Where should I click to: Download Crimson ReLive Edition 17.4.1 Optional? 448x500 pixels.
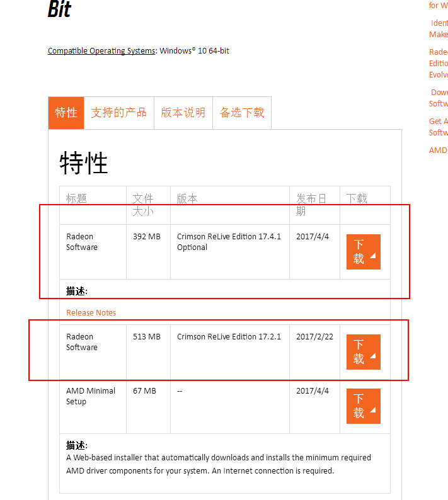pyautogui.click(x=364, y=252)
